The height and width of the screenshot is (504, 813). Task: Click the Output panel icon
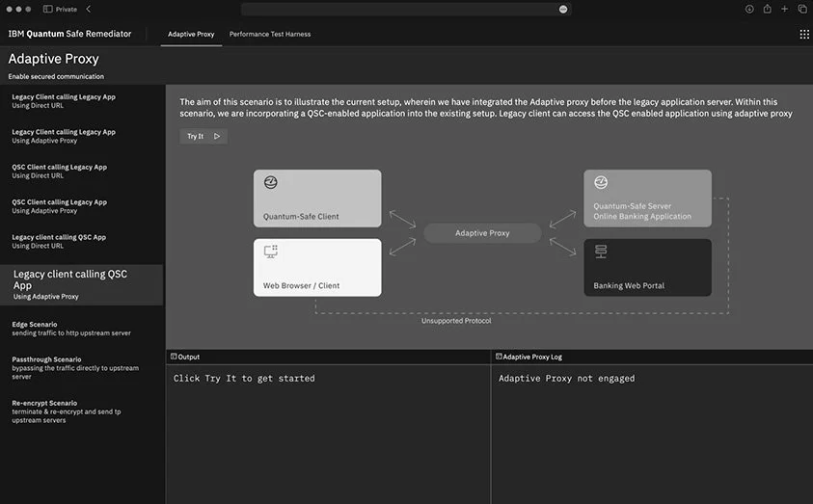[174, 357]
